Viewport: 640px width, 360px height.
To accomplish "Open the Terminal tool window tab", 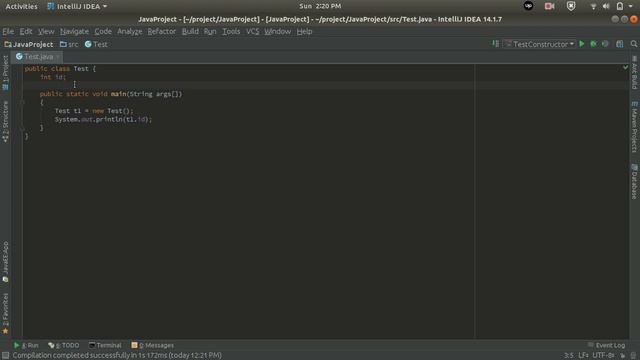I will pyautogui.click(x=105, y=345).
